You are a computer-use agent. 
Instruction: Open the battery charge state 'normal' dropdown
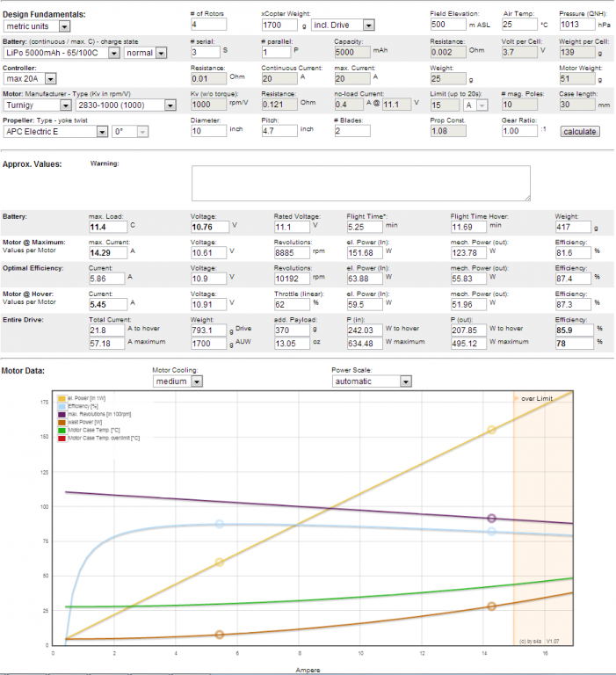145,53
